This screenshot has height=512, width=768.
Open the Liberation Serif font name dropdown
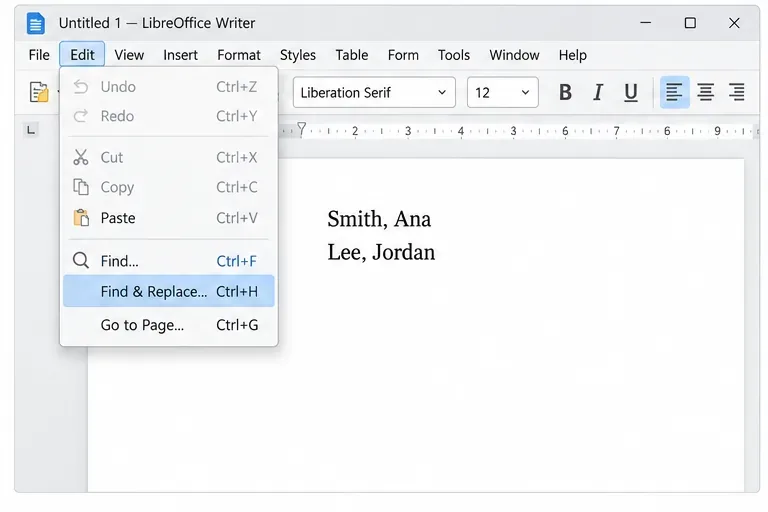(374, 92)
